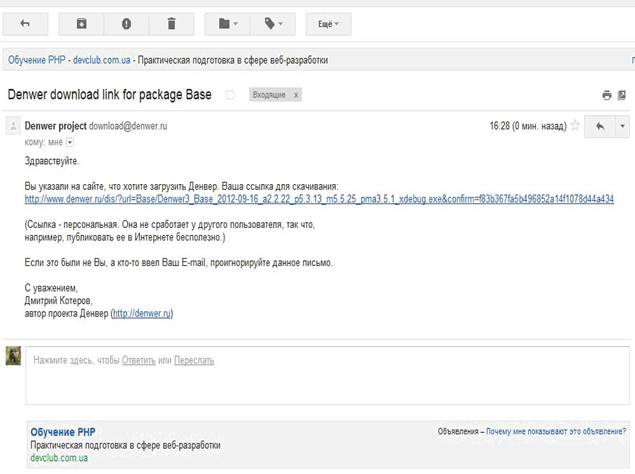
Task: Open the Move to folder dropdown
Action: pos(228,24)
